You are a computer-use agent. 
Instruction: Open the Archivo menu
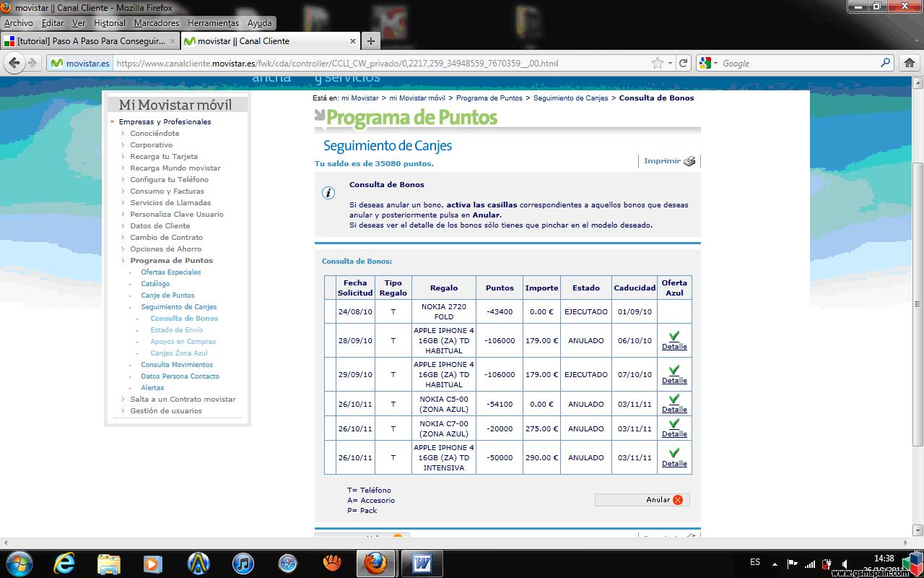coord(19,23)
